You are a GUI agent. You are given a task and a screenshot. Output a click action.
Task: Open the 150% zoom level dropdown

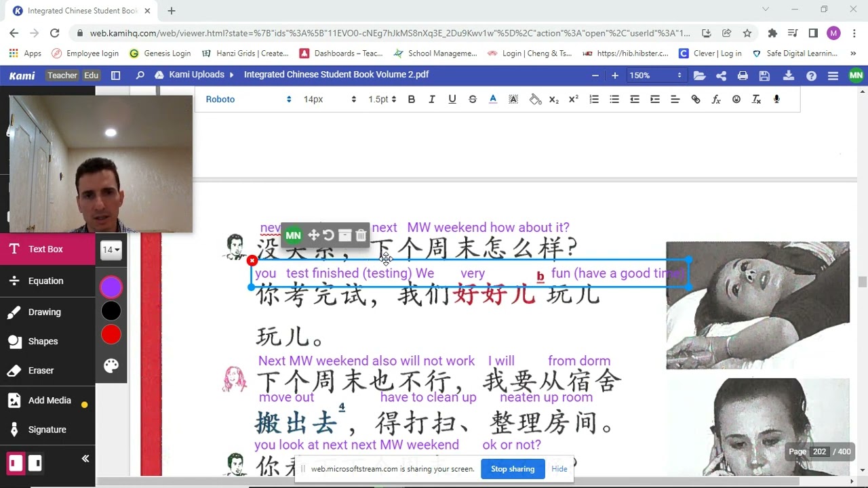click(x=655, y=75)
